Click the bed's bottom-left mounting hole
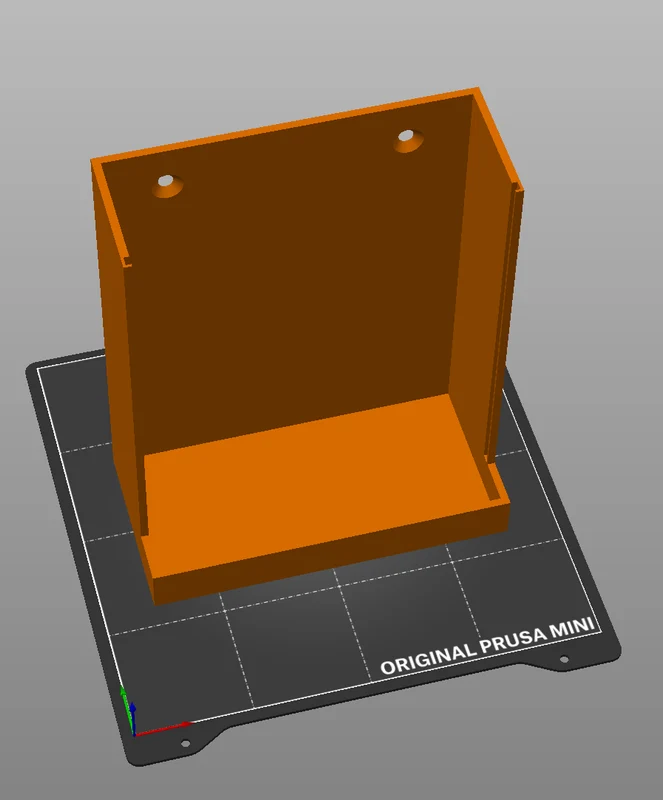Image resolution: width=663 pixels, height=800 pixels. [x=186, y=743]
